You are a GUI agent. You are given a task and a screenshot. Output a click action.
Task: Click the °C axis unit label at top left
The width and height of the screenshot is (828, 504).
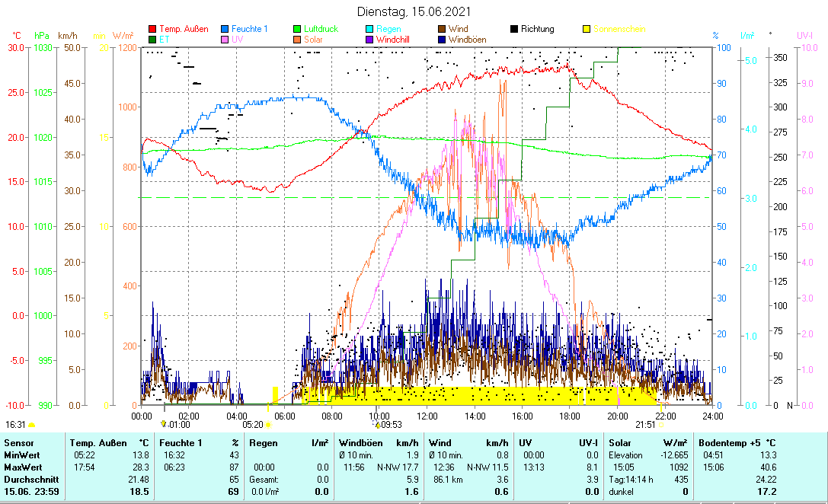[17, 36]
